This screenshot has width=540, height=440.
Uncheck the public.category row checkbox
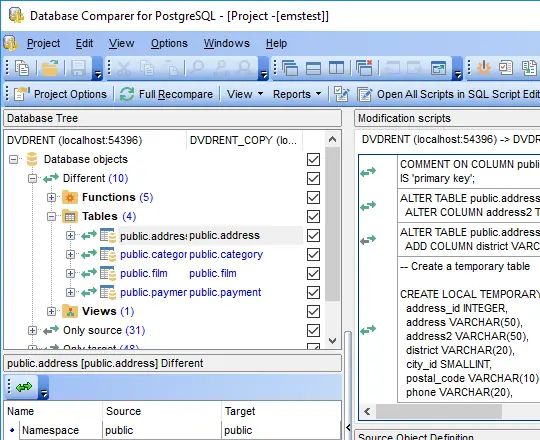pos(313,254)
